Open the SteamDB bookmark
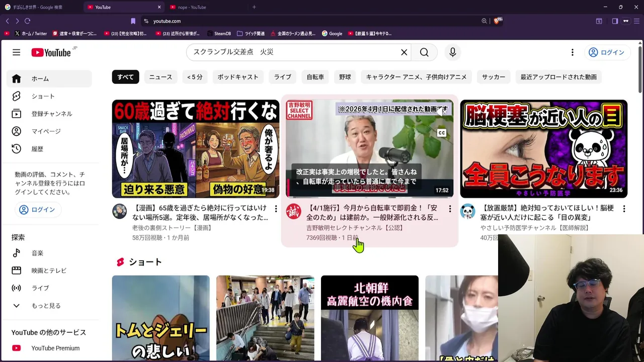644x362 pixels. pyautogui.click(x=219, y=34)
